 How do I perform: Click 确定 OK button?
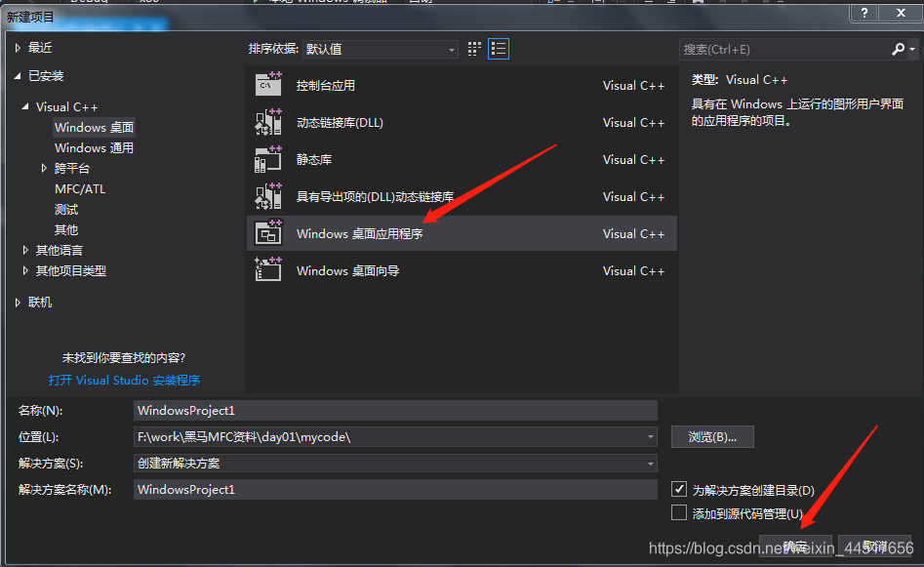point(795,547)
